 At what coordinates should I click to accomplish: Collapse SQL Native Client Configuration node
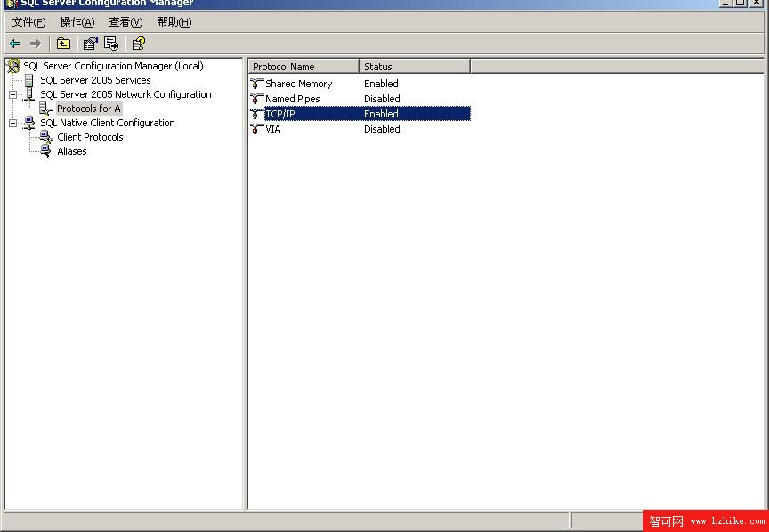pyautogui.click(x=13, y=123)
